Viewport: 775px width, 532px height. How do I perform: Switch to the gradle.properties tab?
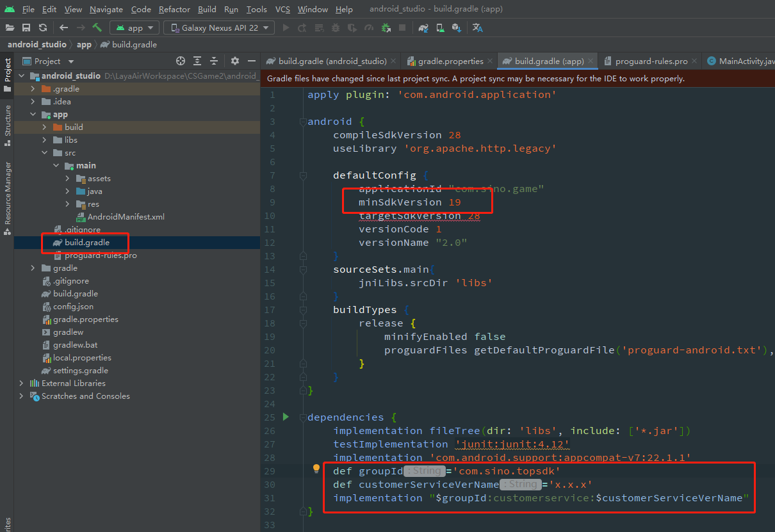coord(450,61)
